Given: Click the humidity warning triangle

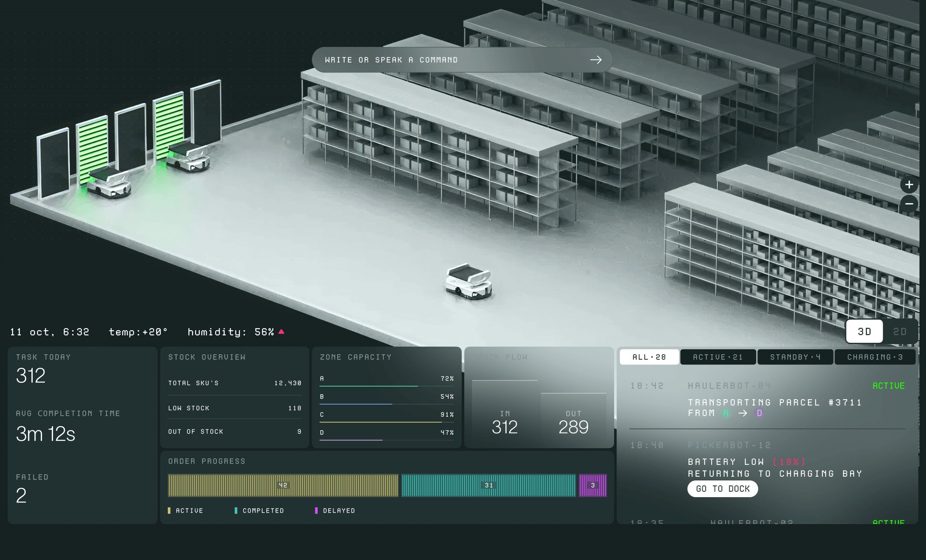Looking at the screenshot, I should [x=281, y=331].
